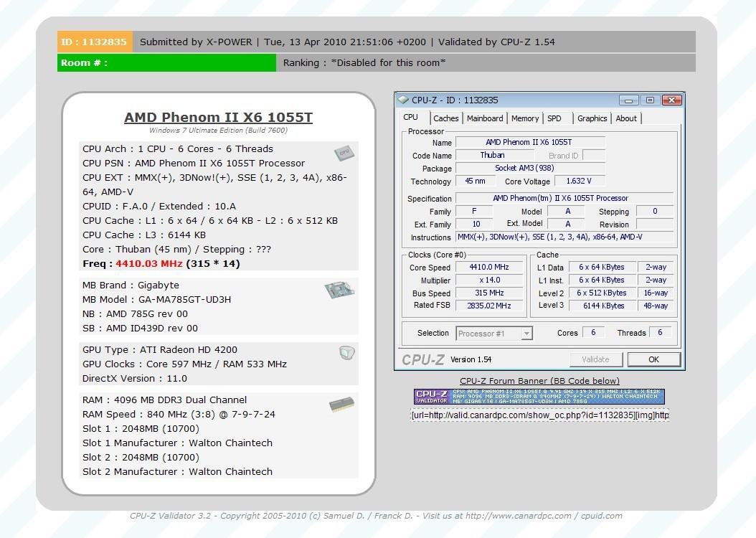Click the GPU icon beside GPU Type

tap(347, 352)
